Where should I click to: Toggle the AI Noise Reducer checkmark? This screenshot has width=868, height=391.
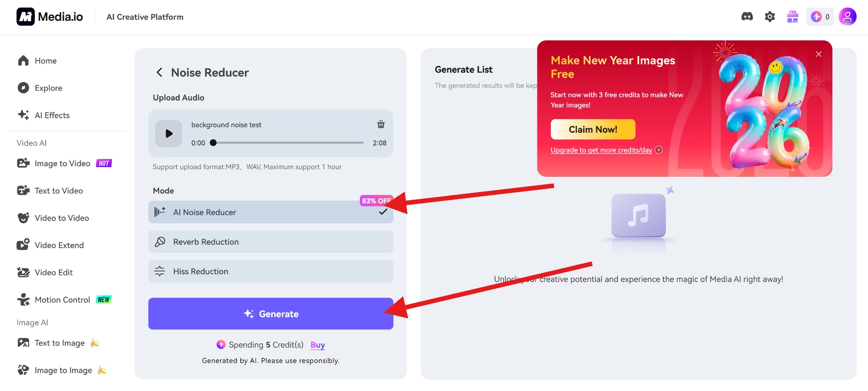383,212
